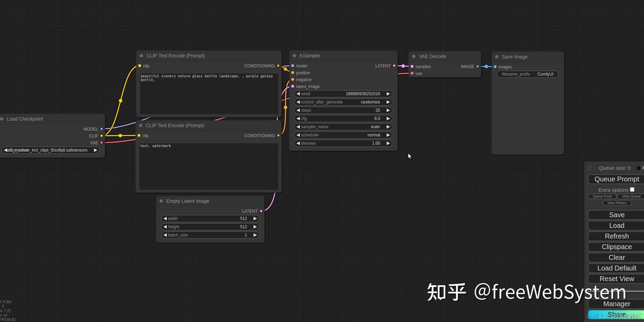
Task: Open the scheduler normal dropdown
Action: [x=343, y=135]
